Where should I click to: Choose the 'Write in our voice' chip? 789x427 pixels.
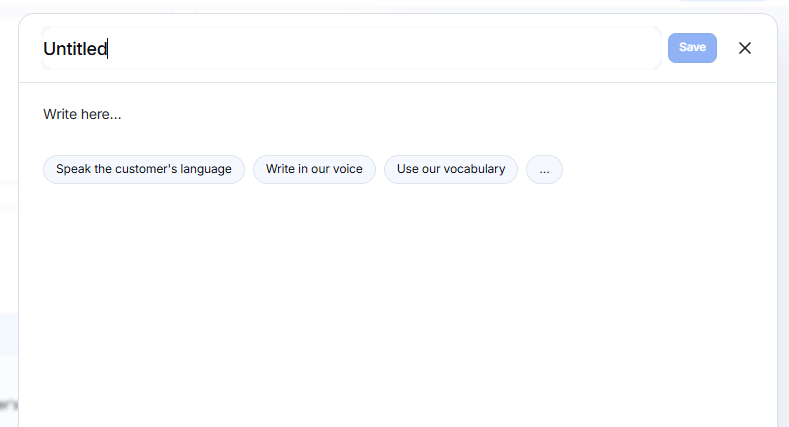point(314,169)
